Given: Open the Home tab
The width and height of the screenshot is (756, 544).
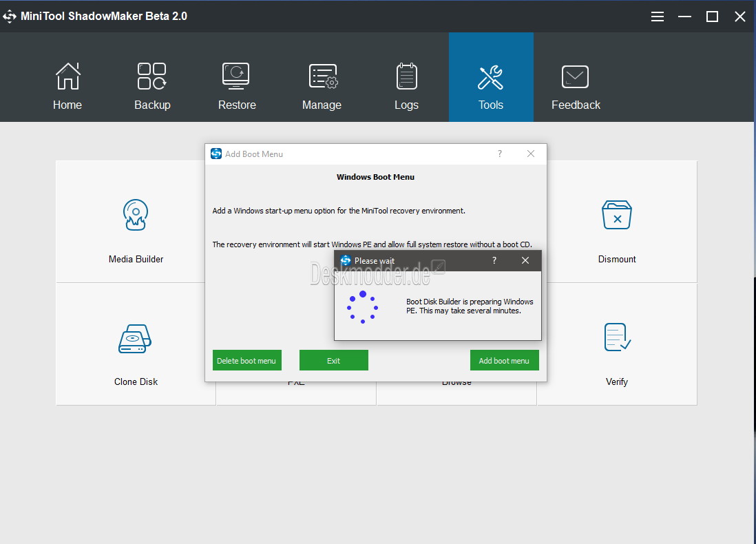Looking at the screenshot, I should 67,77.
